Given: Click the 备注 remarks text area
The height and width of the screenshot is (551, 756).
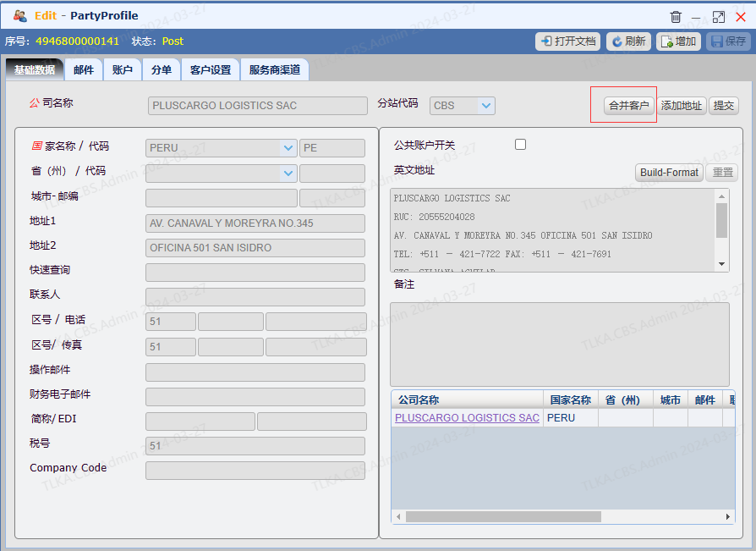Looking at the screenshot, I should (x=559, y=344).
